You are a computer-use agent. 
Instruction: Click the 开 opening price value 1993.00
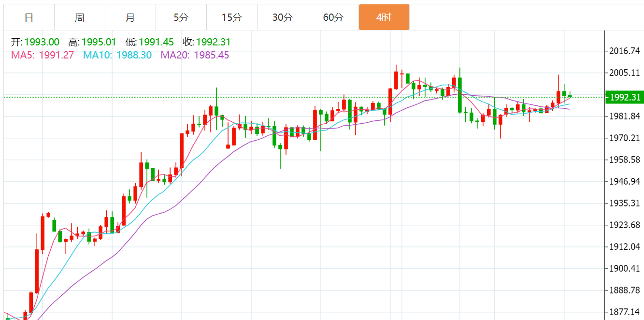(42, 43)
